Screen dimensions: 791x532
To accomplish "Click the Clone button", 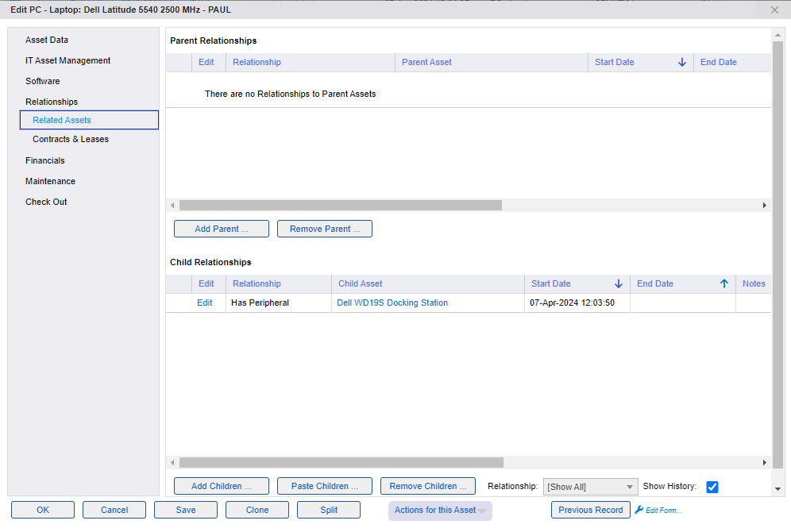I will (x=257, y=510).
